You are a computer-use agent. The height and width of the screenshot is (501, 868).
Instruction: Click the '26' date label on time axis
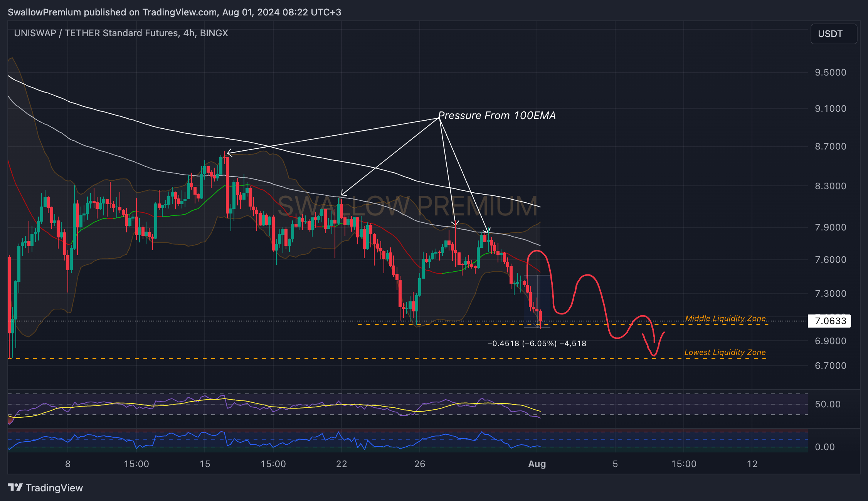(x=420, y=464)
